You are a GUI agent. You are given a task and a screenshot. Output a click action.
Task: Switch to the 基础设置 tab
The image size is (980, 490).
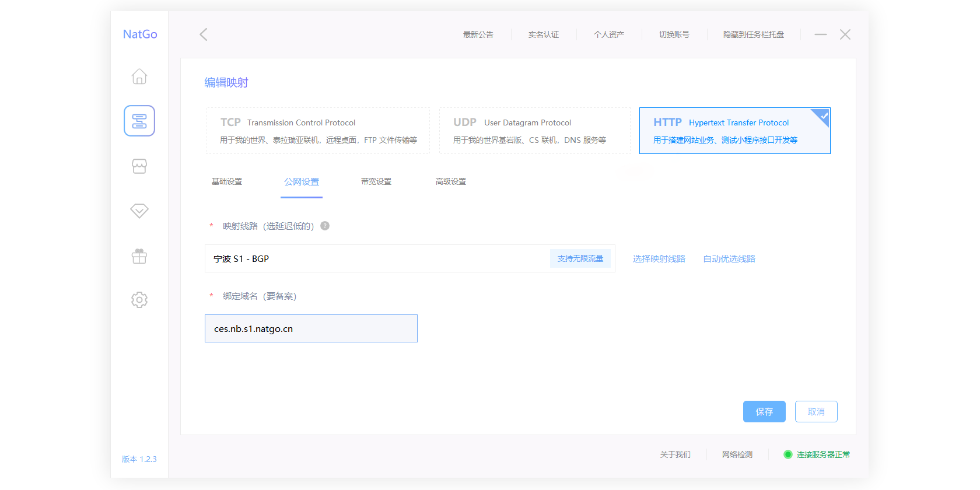(x=227, y=182)
